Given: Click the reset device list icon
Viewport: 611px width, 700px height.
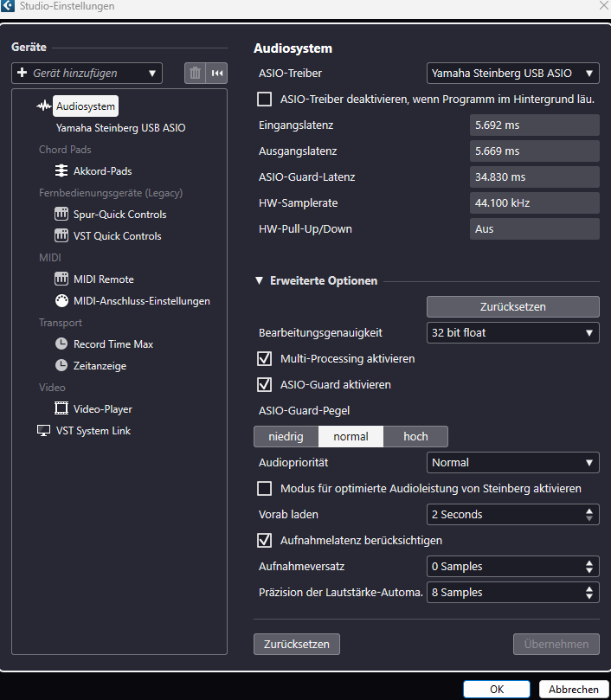Looking at the screenshot, I should [x=217, y=74].
